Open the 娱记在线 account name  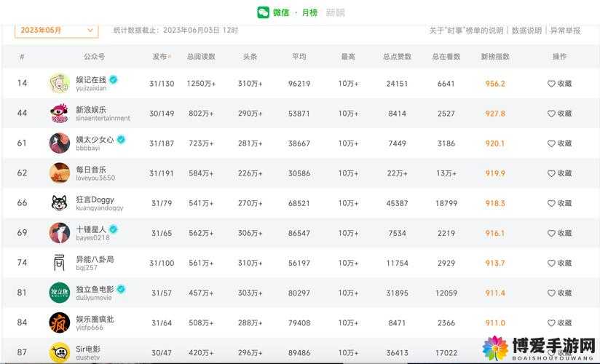click(x=91, y=79)
